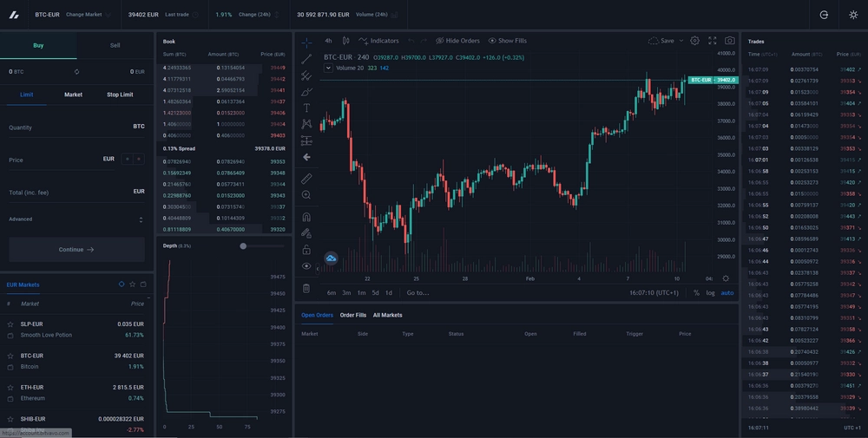Click the trash remove drawings icon
This screenshot has height=438, width=868.
(306, 288)
